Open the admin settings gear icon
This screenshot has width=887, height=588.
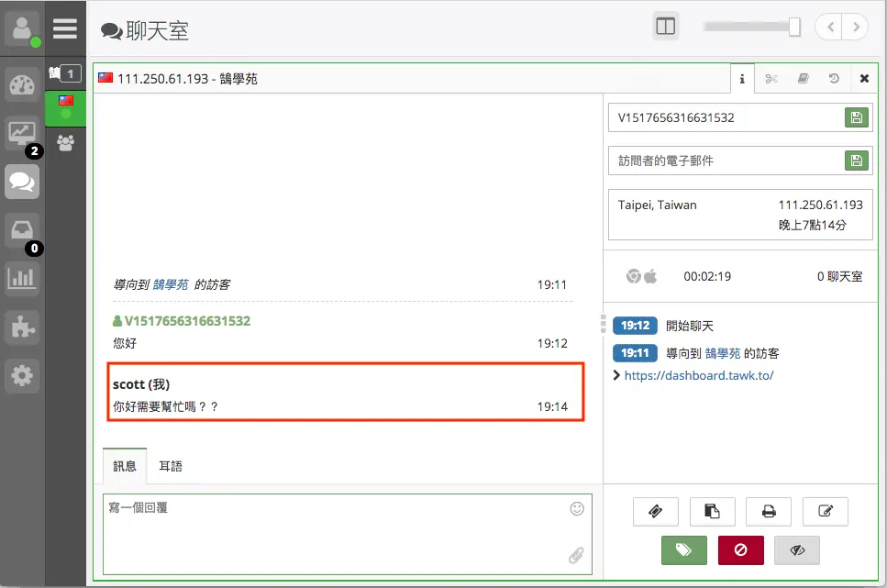pos(22,375)
